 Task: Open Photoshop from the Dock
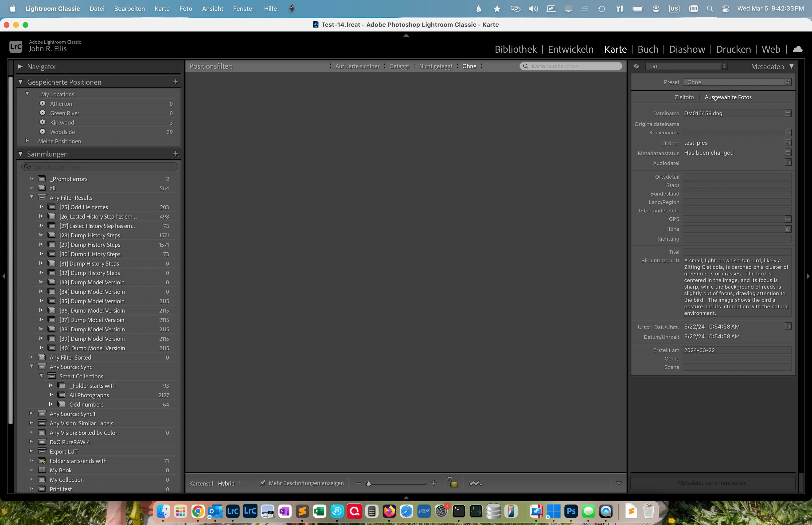point(571,511)
